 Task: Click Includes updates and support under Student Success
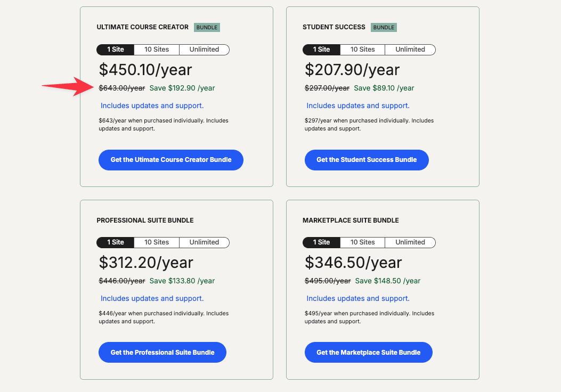[358, 105]
